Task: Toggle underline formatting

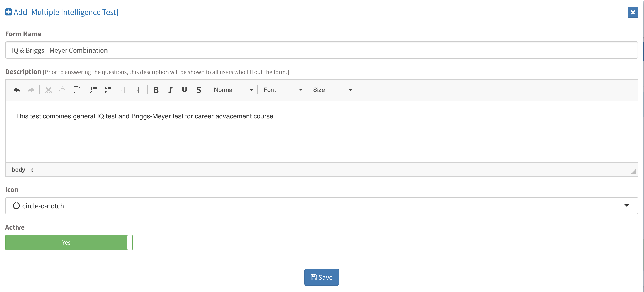Action: [184, 90]
